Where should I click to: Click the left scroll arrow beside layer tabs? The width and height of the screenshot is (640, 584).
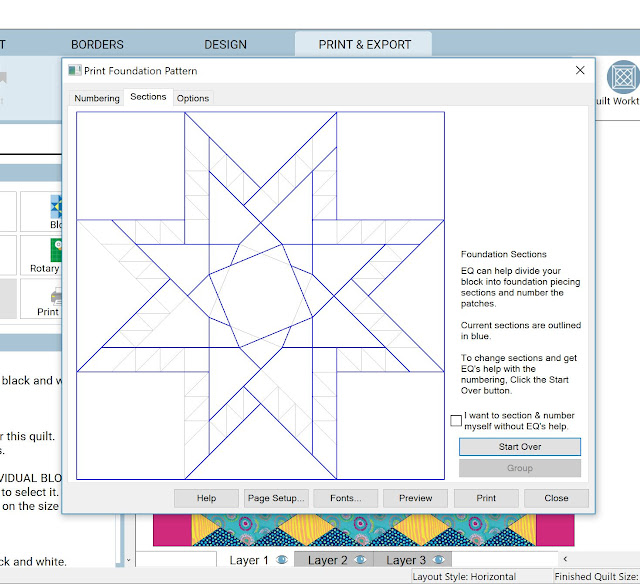pos(565,559)
